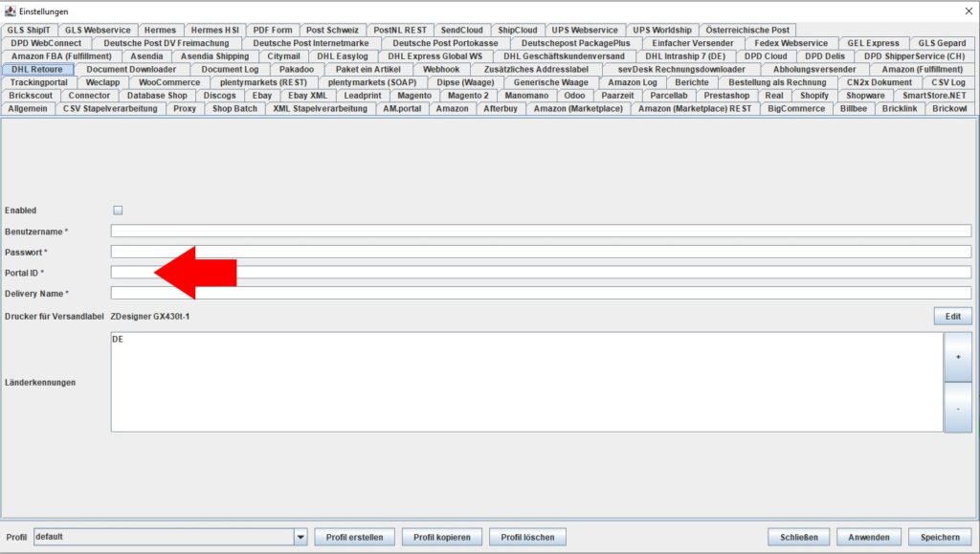
Task: Switch to the Ebay XML tab
Action: point(307,96)
